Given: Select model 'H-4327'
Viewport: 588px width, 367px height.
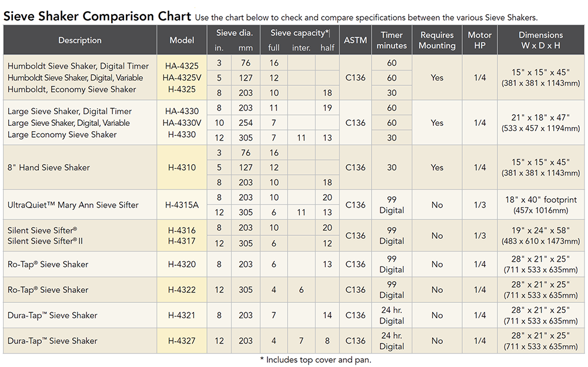Looking at the screenshot, I should point(182,341).
